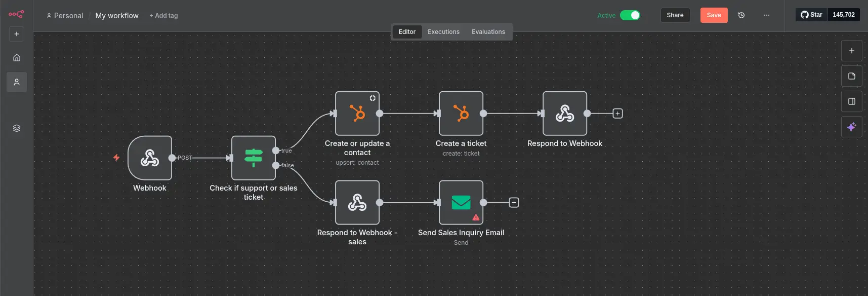Screen dimensions: 868x296
Task: Switch to the Executions tab
Action: [443, 32]
